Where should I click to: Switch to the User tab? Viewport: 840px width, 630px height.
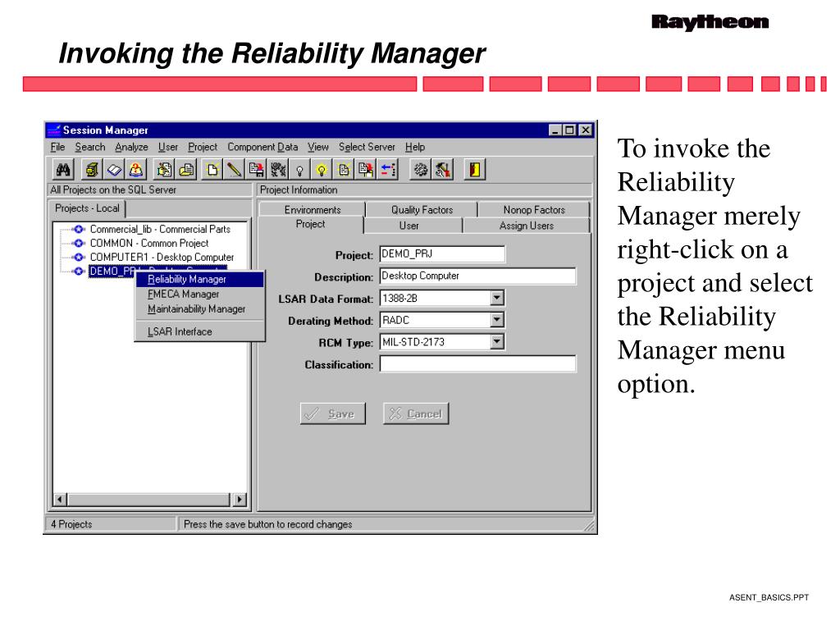click(x=409, y=226)
